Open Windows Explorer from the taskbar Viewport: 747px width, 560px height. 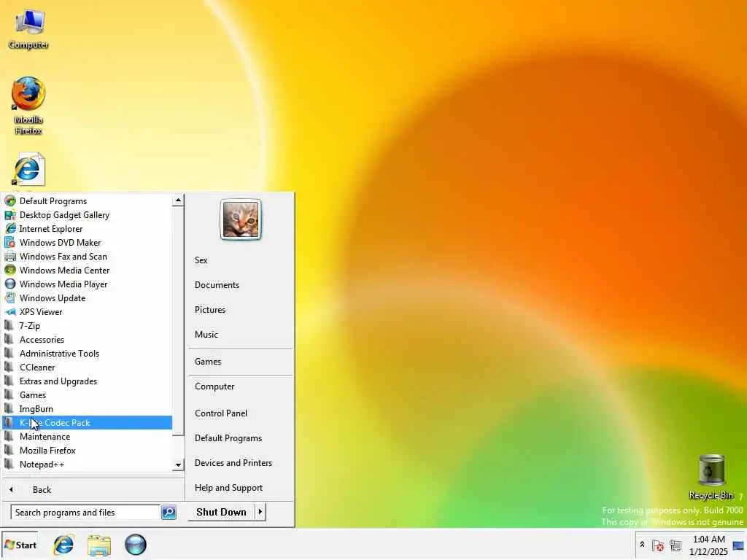click(99, 544)
